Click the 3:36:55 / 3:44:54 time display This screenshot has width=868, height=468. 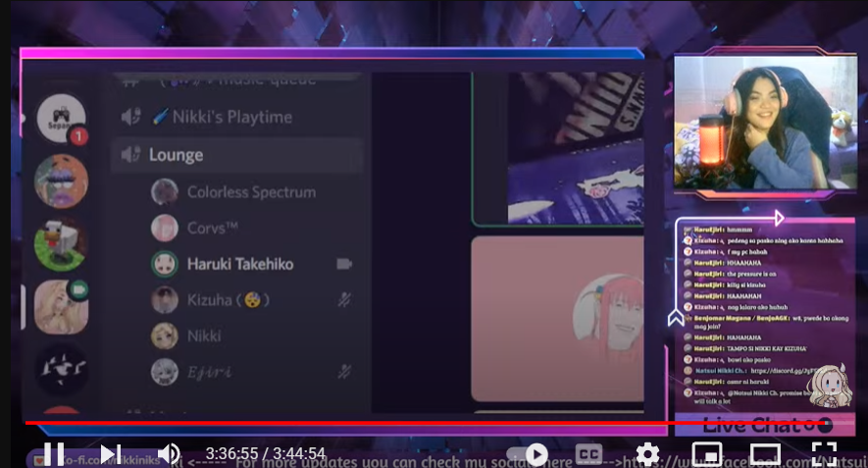265,453
